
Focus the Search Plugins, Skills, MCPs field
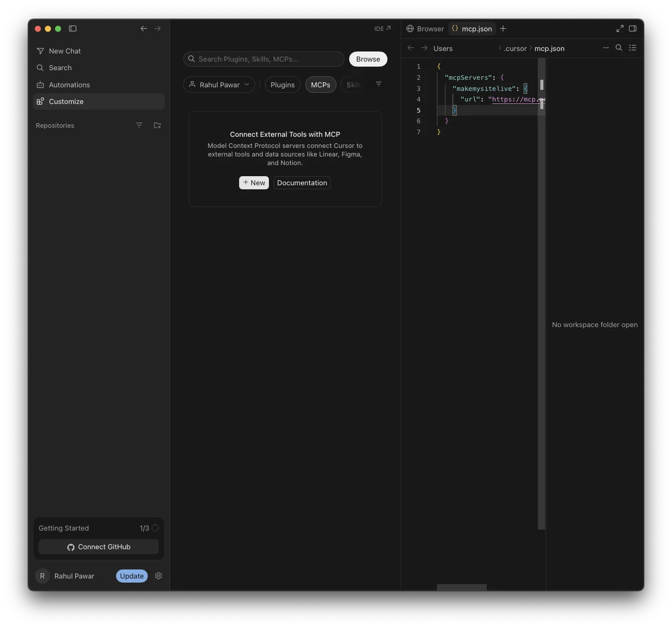(264, 59)
